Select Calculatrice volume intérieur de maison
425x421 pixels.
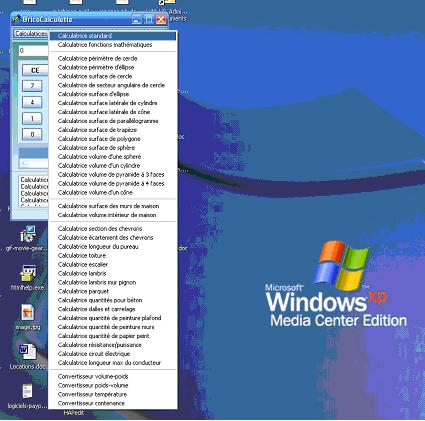click(113, 215)
